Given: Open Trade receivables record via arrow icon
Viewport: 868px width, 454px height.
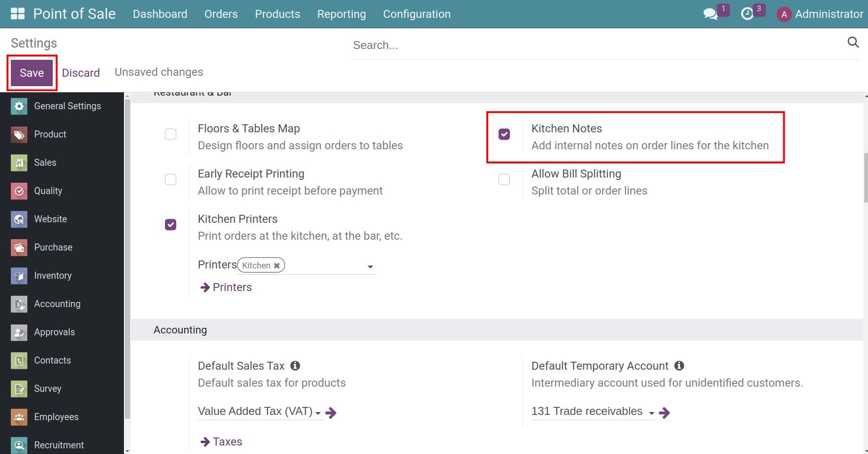Looking at the screenshot, I should [664, 413].
